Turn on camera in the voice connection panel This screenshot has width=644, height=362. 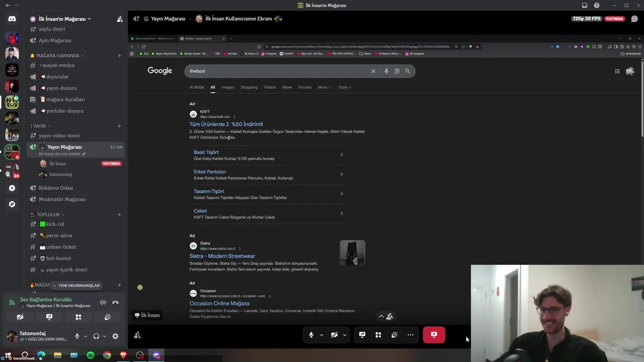tap(20, 317)
